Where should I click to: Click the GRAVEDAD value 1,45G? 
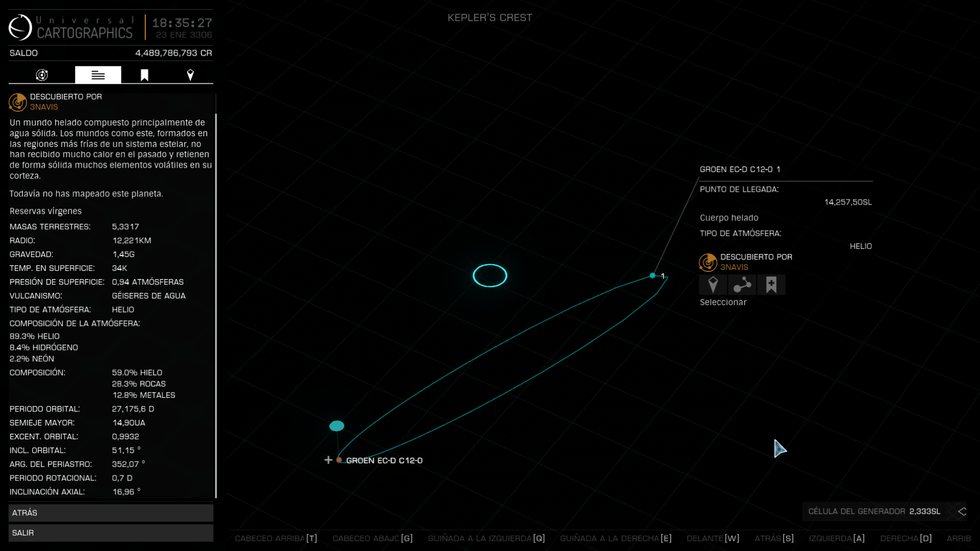point(124,254)
